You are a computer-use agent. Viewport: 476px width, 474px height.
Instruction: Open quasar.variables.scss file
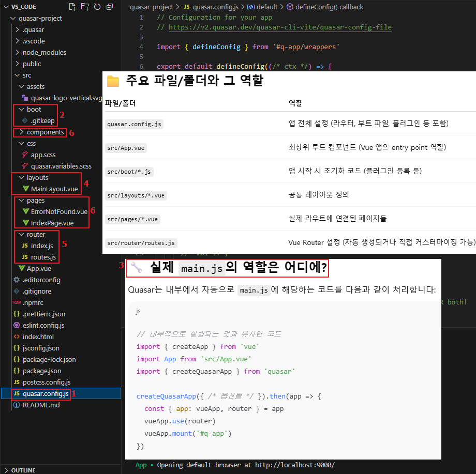tap(61, 166)
